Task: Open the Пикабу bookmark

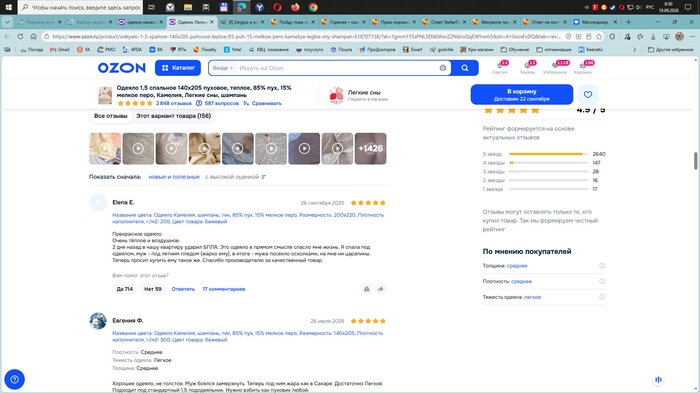Action: (205, 50)
